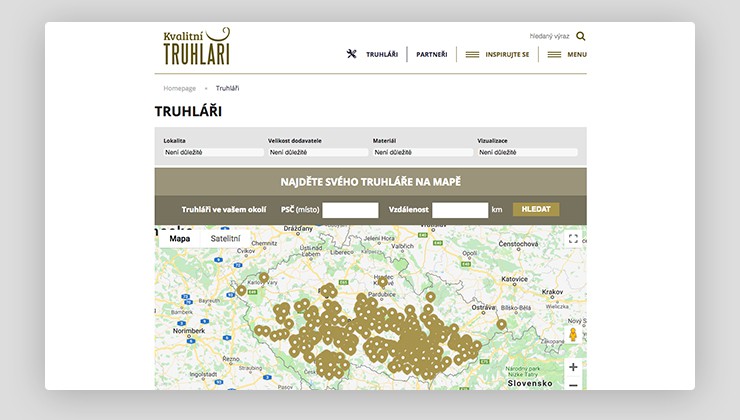This screenshot has width=740, height=420.
Task: Click the Norimberk label on map
Action: click(189, 331)
